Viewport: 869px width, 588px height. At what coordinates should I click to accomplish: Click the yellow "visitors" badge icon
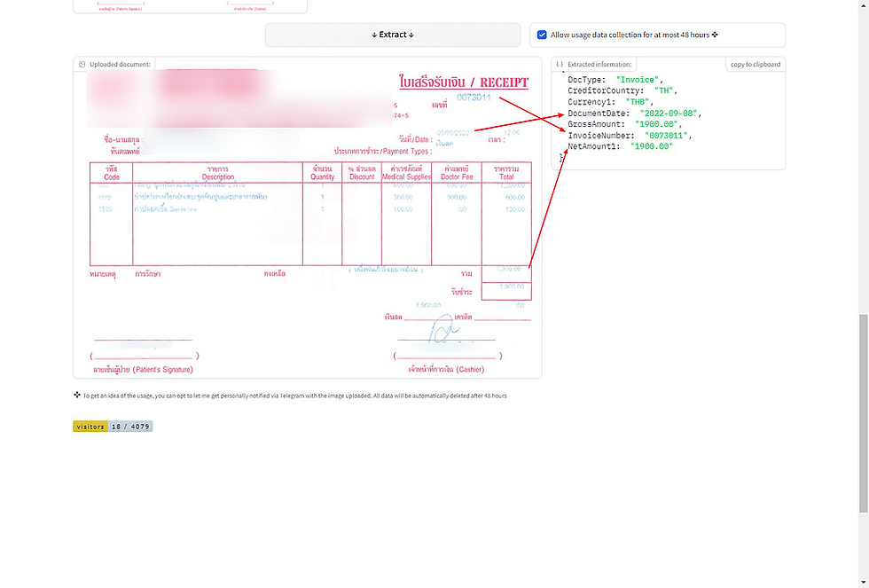(90, 426)
